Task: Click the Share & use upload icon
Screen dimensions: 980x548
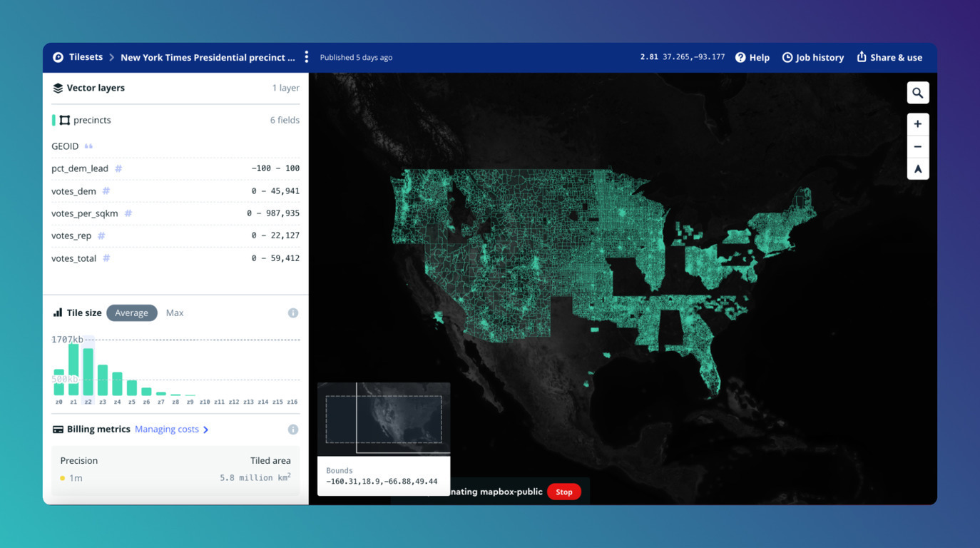Action: tap(862, 56)
